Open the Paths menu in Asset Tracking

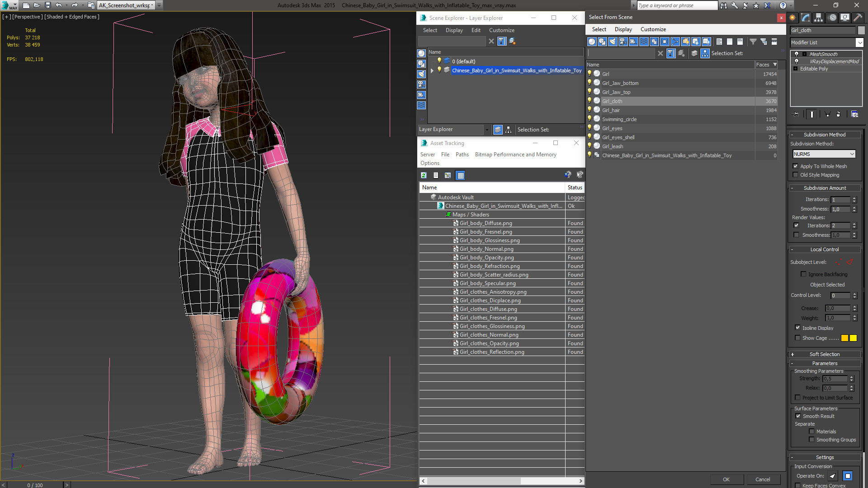[462, 155]
